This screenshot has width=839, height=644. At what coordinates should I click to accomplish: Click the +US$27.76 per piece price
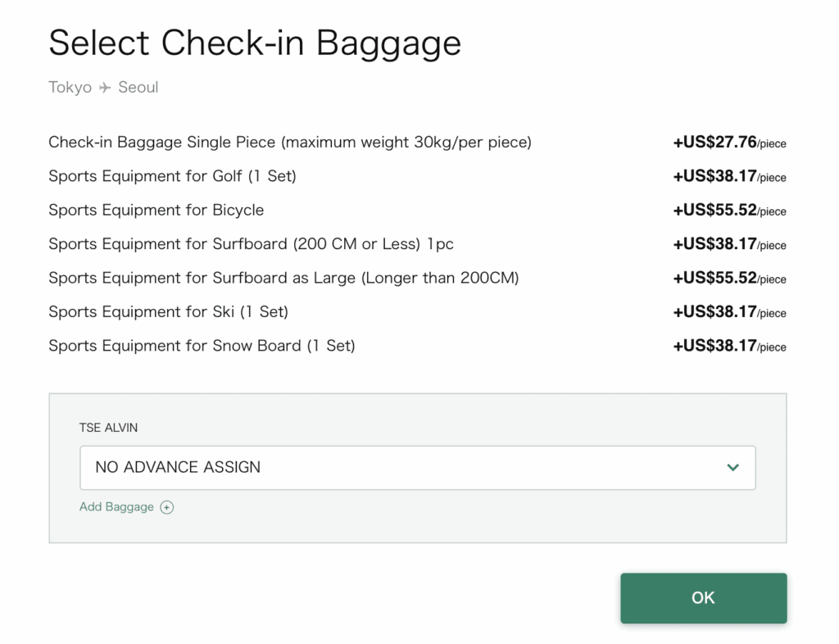(x=729, y=143)
